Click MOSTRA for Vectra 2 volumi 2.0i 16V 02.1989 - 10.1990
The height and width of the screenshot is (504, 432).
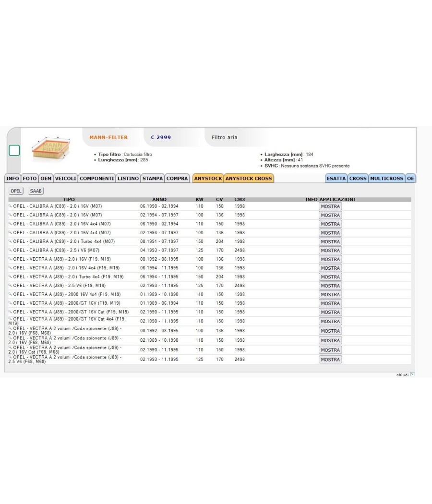click(x=330, y=340)
